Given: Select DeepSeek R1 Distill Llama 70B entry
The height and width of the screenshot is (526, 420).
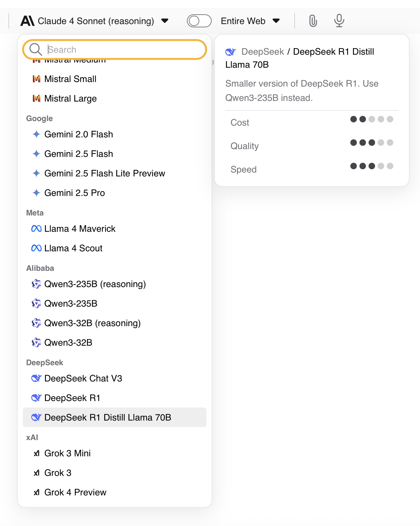Looking at the screenshot, I should point(107,418).
